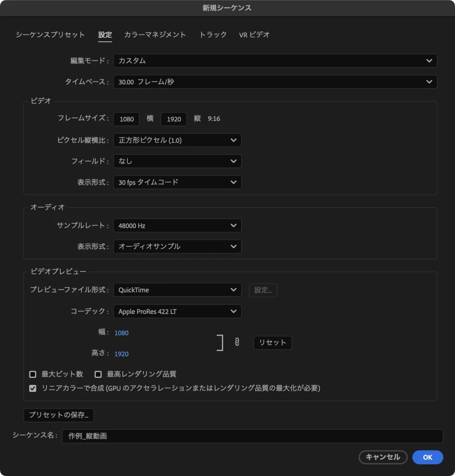The width and height of the screenshot is (455, 476).
Task: Click the frame height field 1920
Action: click(x=174, y=119)
